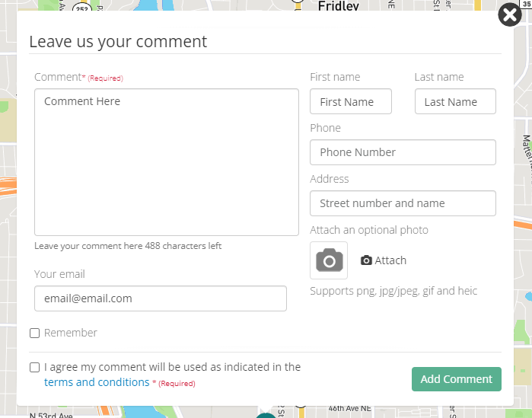Click the Attach text label

[x=390, y=260]
